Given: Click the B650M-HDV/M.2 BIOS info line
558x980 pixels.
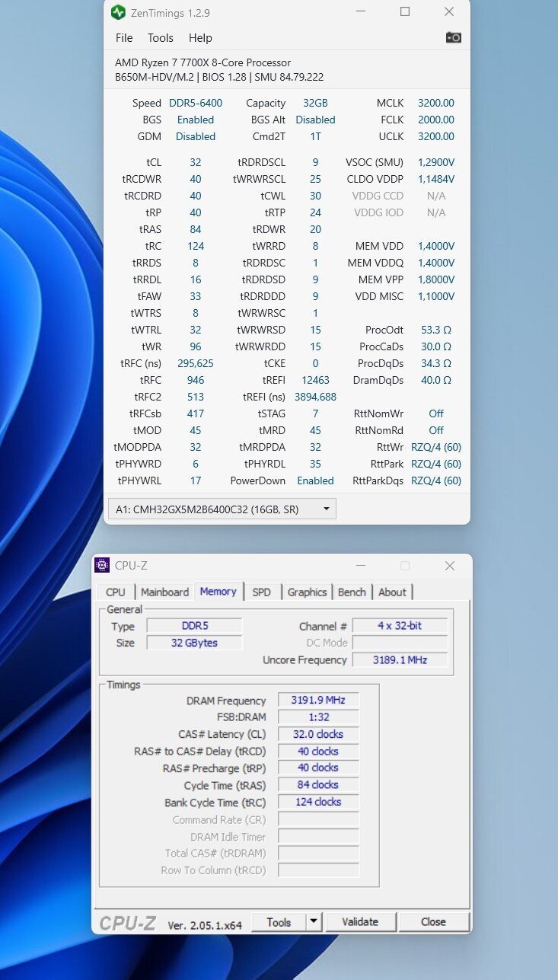Looking at the screenshot, I should pyautogui.click(x=219, y=77).
